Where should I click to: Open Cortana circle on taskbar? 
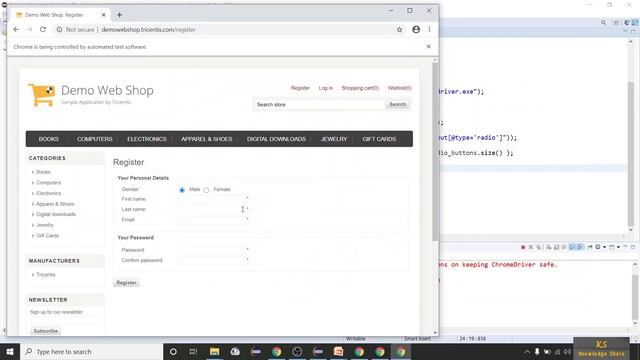click(173, 351)
